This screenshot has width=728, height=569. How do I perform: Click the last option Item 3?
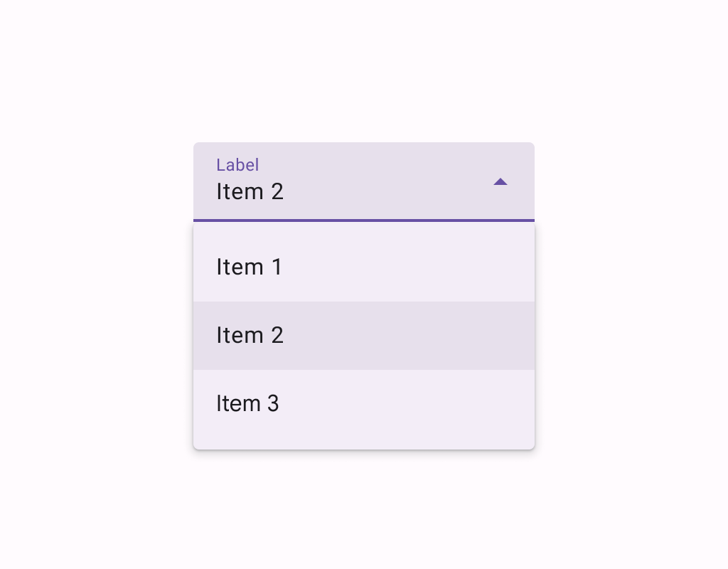coord(364,404)
